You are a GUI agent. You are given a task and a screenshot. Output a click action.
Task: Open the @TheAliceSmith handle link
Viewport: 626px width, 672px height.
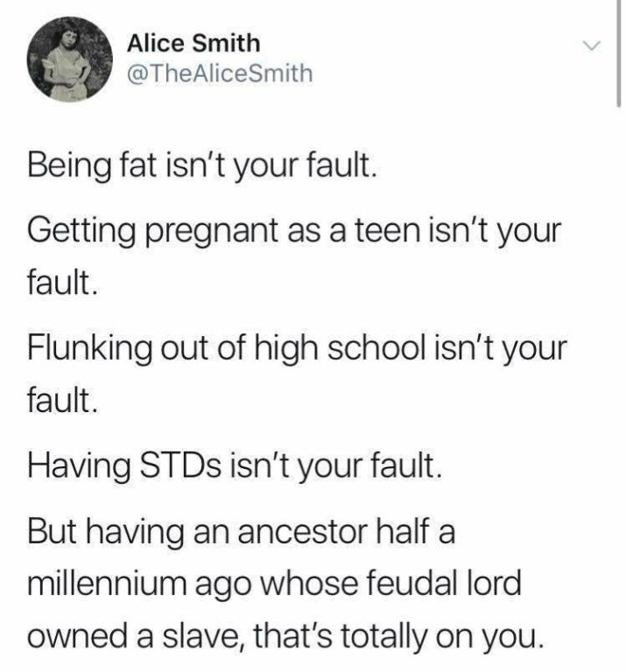220,73
